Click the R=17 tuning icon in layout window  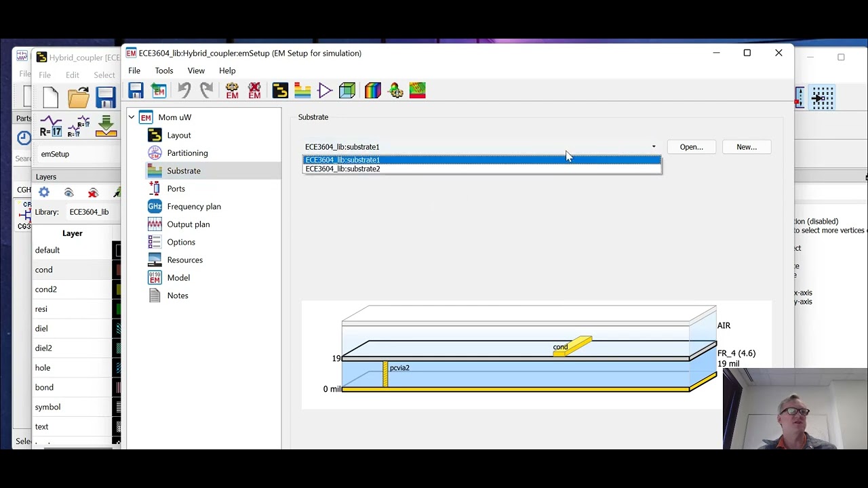coord(51,127)
